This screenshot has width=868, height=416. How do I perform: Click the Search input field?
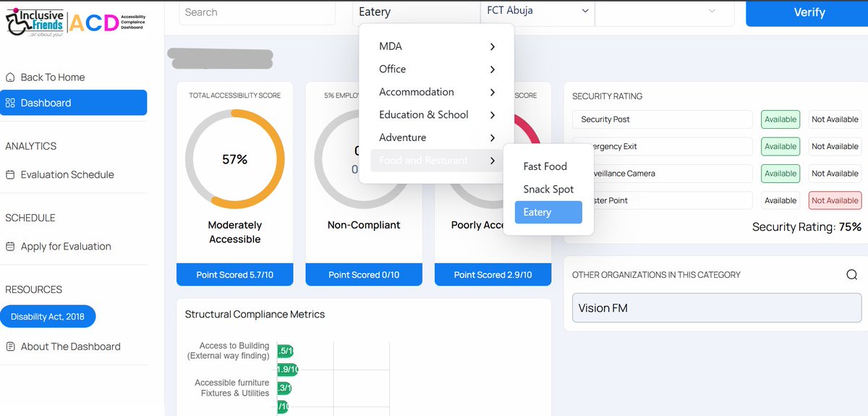pyautogui.click(x=257, y=12)
